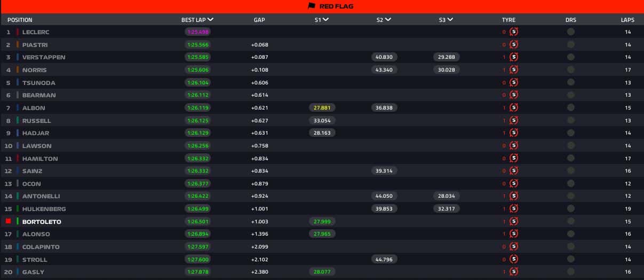Click the soft tyre icon in Verstappen's row

click(514, 57)
